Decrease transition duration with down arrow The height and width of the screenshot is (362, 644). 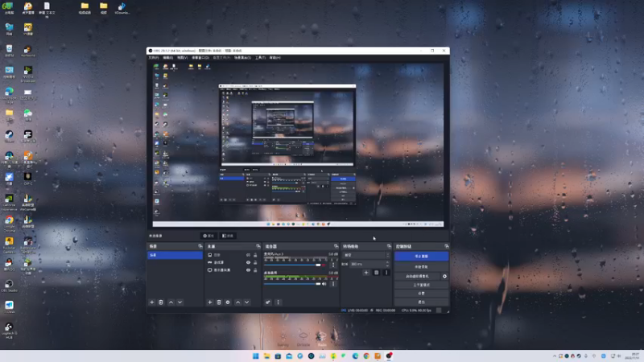(387, 265)
